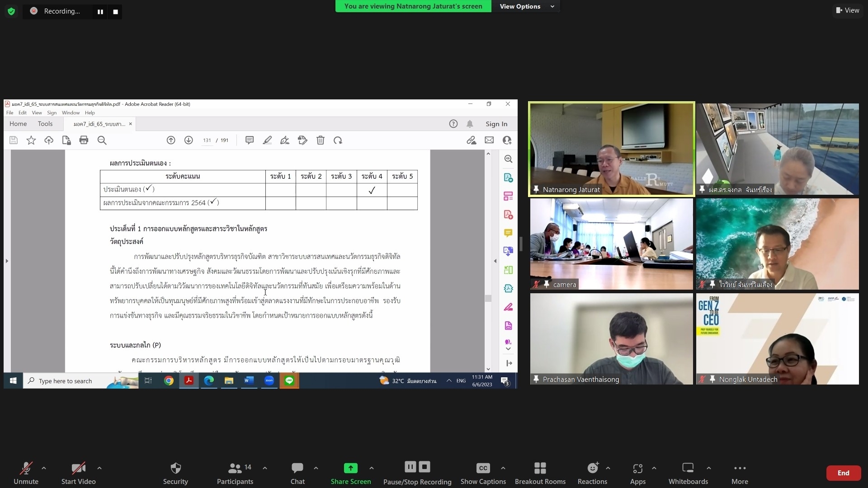Delete using the trash icon in Acrobat
This screenshot has height=488, width=868.
coord(321,141)
